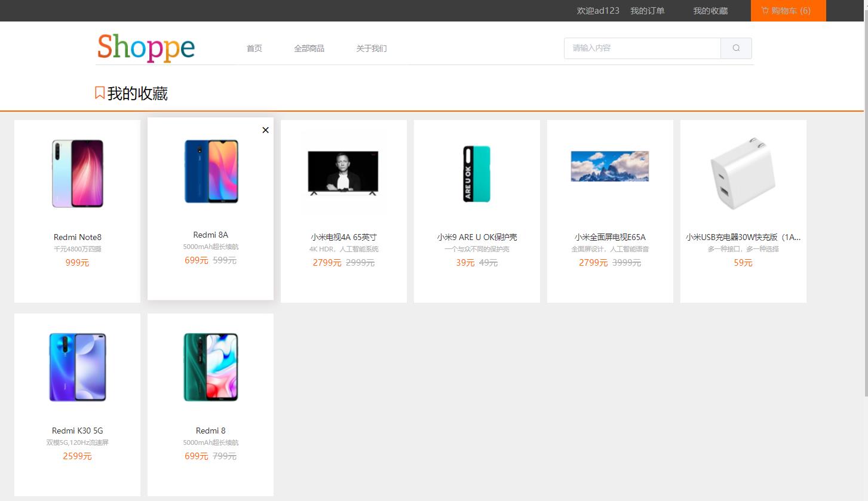Click the 欢迎ad123 user greeting

(x=598, y=11)
